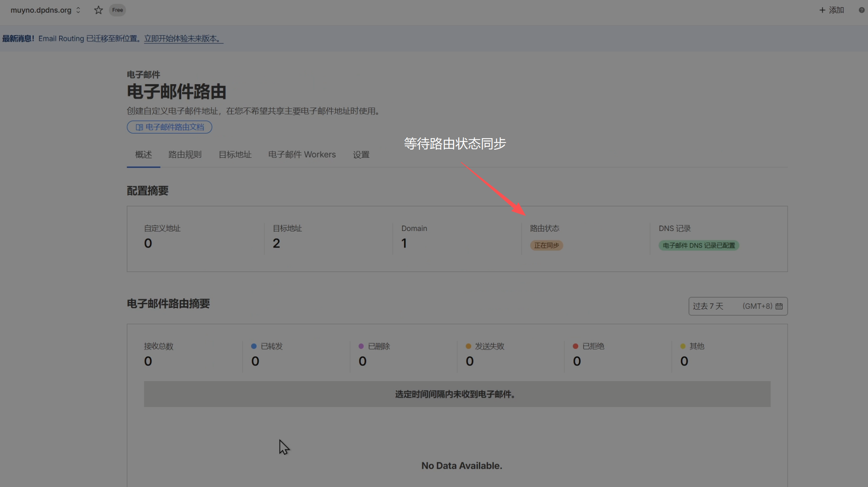Screen dimensions: 868x487
Task: Open the 设置 tab
Action: [x=361, y=155]
